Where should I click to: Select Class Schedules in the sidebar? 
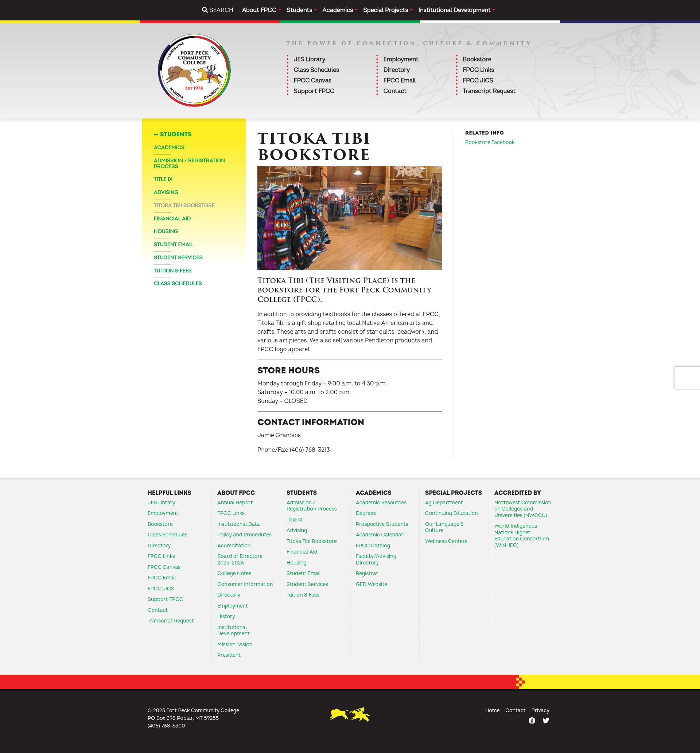point(178,283)
